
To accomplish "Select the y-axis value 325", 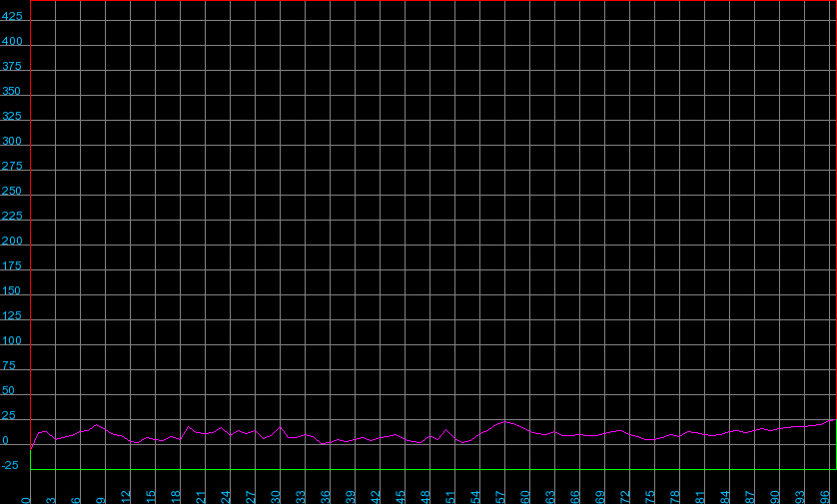I will (x=12, y=116).
